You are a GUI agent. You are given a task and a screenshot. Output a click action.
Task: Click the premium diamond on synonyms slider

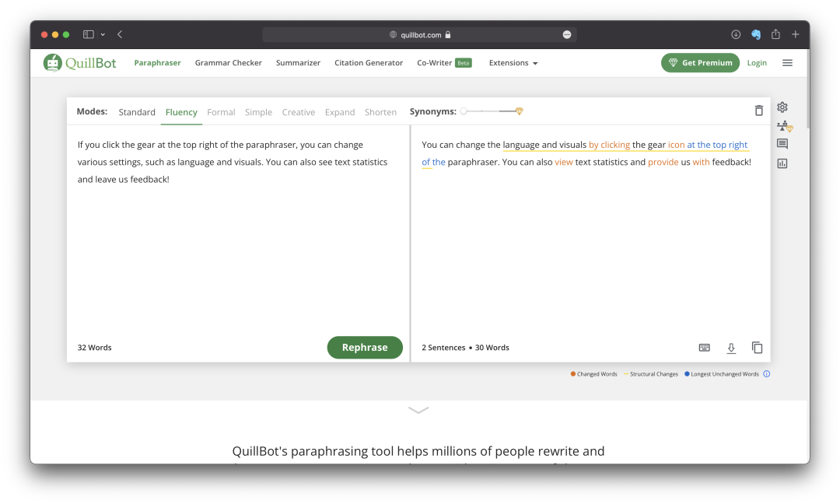(519, 111)
